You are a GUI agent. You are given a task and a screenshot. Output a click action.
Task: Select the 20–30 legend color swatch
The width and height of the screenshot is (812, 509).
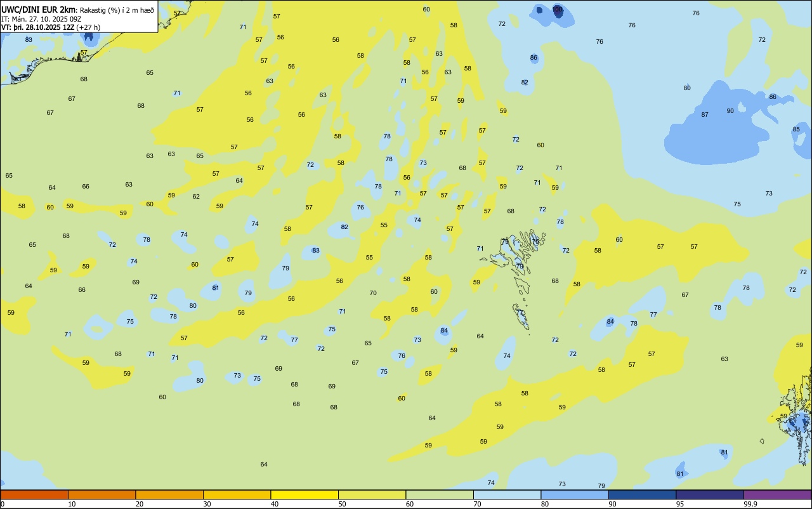click(x=169, y=494)
